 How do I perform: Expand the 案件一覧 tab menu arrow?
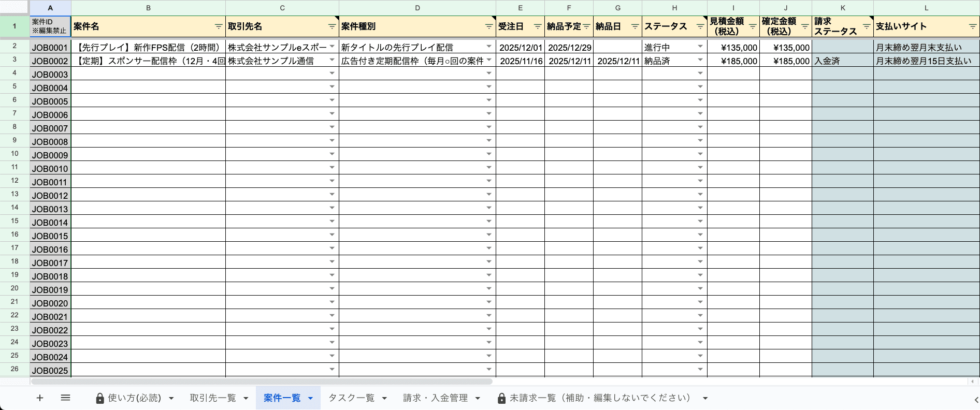311,398
